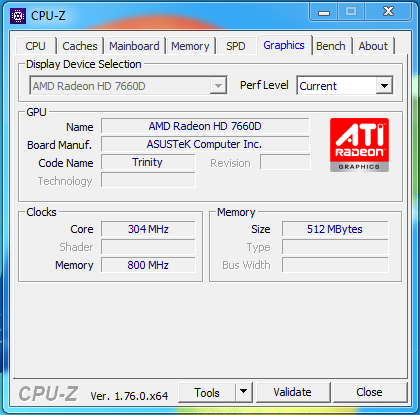
Task: Open the Caches tab
Action: 80,46
